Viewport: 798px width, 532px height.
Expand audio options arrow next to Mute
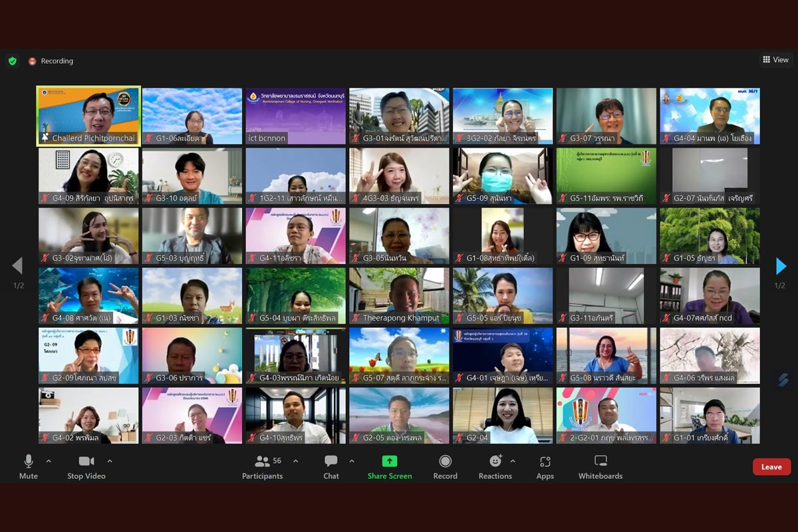click(49, 461)
